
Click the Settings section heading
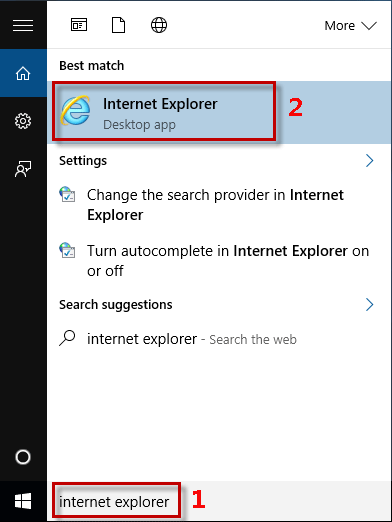(x=83, y=161)
